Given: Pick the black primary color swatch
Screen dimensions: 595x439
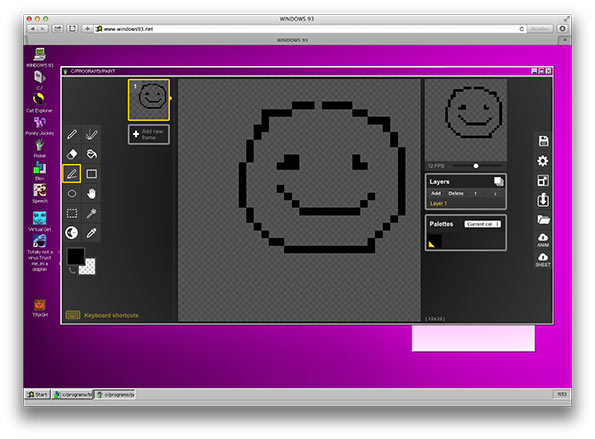Looking at the screenshot, I should click(x=76, y=256).
